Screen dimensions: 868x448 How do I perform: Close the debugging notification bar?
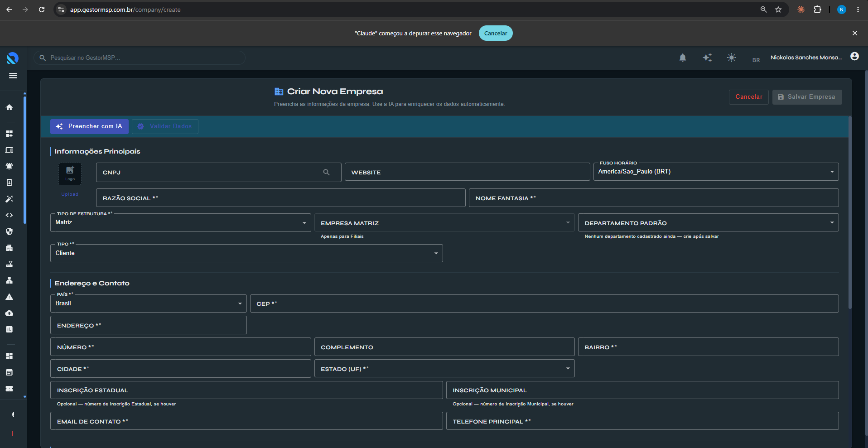(x=854, y=33)
